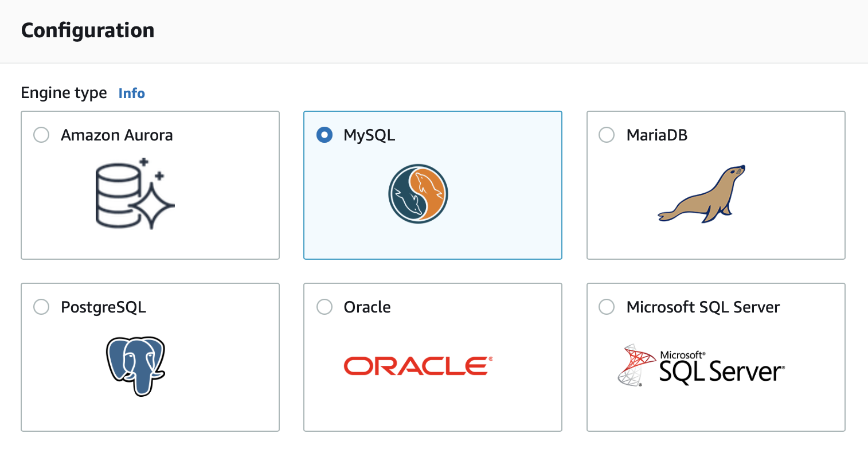Click the red Oracle logo
The image size is (868, 453).
pos(418,366)
